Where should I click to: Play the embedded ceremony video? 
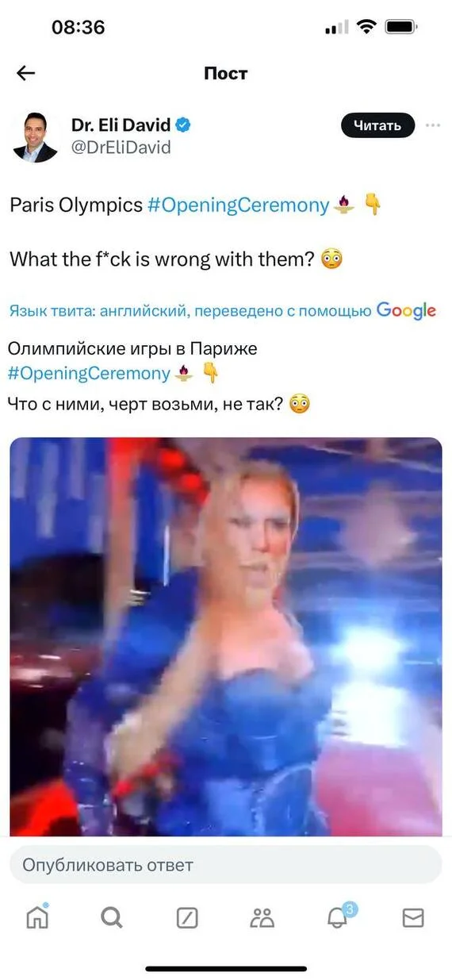pos(226,636)
